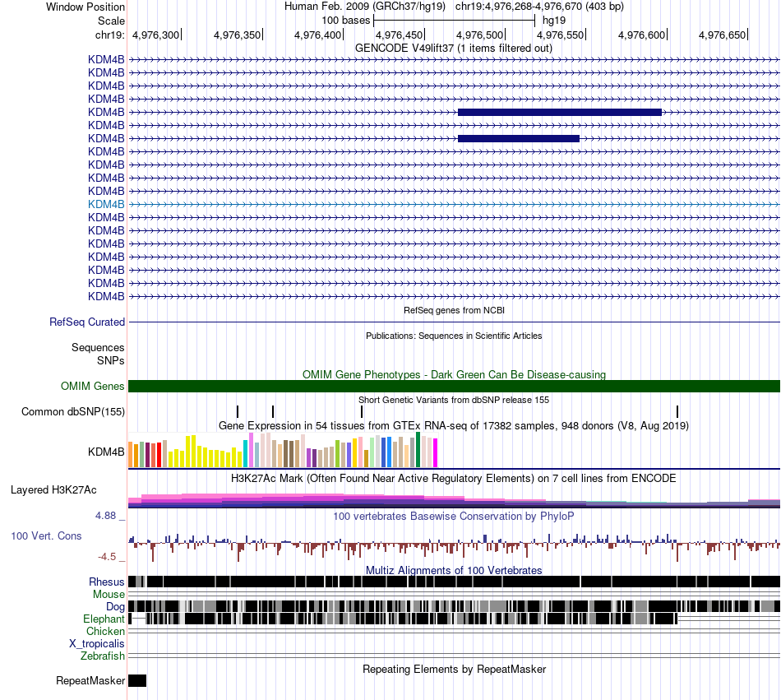Screen dimensions: 781x700
Task: Open the OMIM Gene Phenotypes track title
Action: click(x=454, y=374)
